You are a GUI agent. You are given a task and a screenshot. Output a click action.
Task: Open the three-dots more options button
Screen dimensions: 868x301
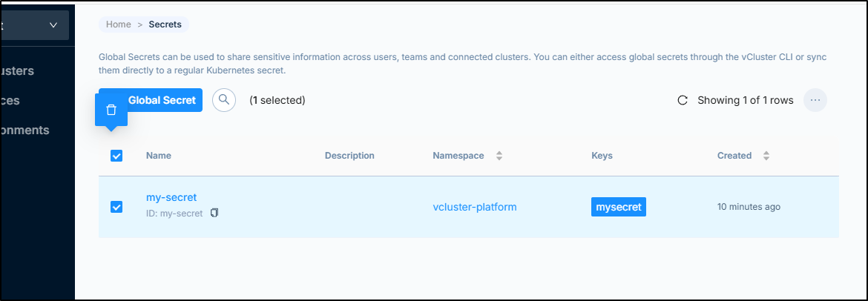815,100
